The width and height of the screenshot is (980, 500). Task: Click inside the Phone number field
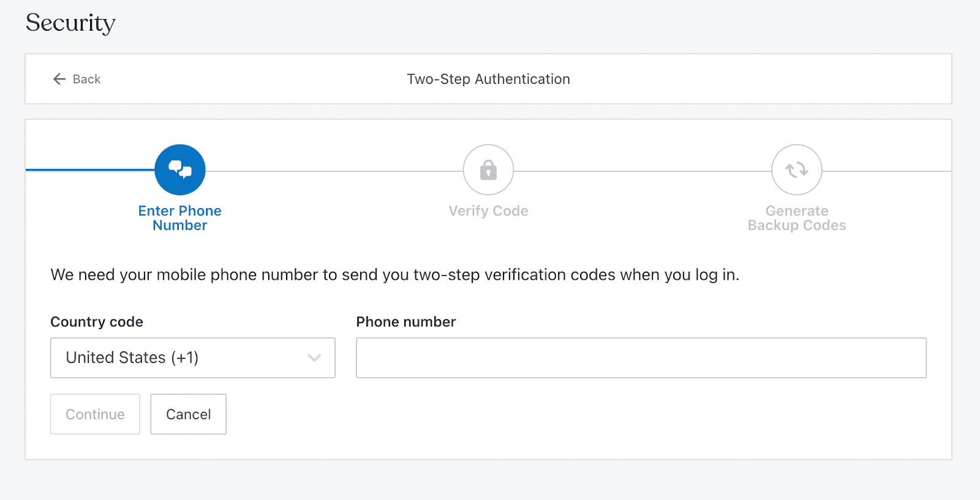coord(641,358)
